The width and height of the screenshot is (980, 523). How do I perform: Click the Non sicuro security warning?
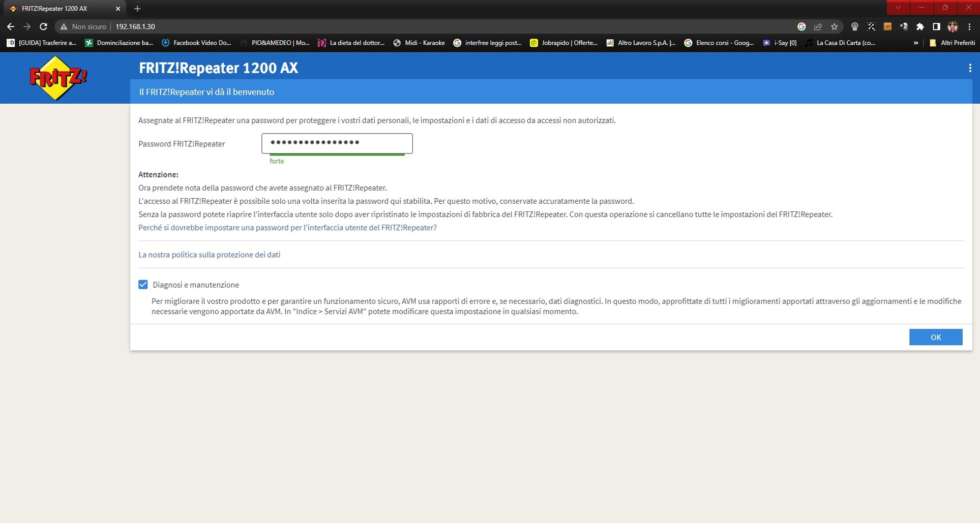pos(83,26)
